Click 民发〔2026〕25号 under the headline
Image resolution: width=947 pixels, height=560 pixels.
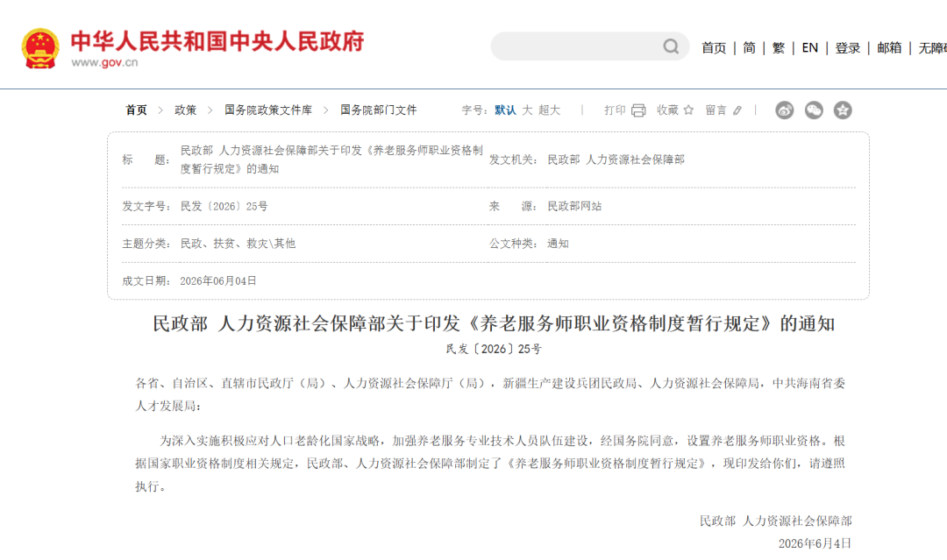pos(494,350)
